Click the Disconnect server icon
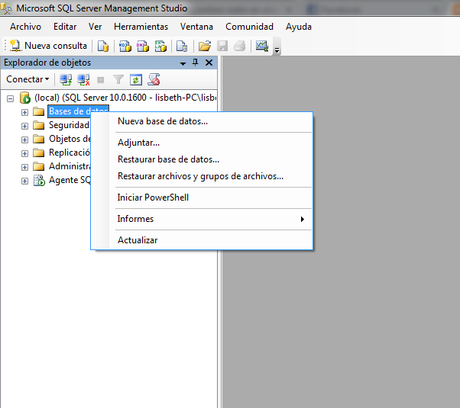Viewport: 460px width, 408px height. (84, 80)
